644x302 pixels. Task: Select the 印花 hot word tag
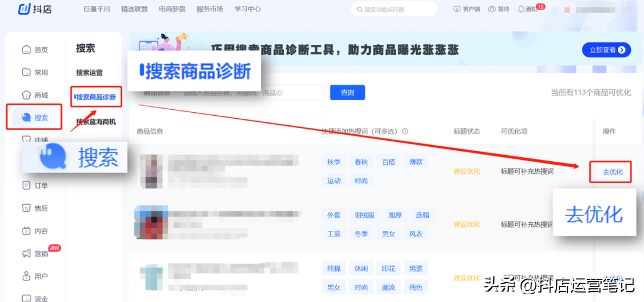coord(389,269)
